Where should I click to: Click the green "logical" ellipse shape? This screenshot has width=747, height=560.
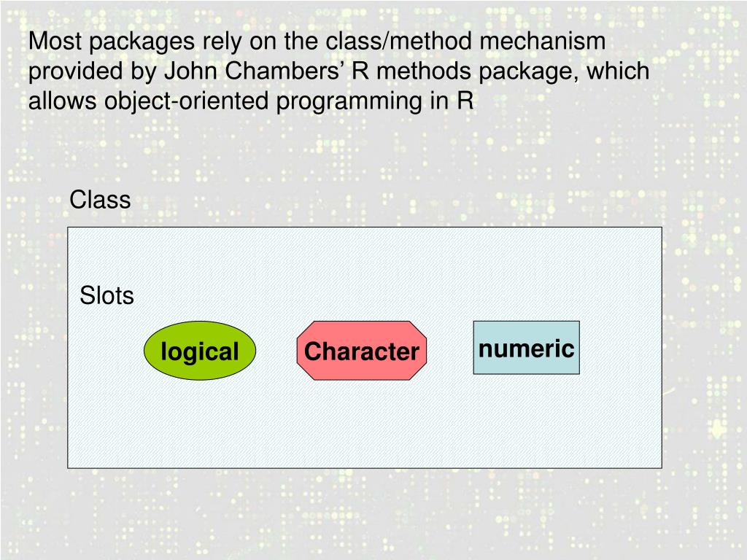[200, 351]
